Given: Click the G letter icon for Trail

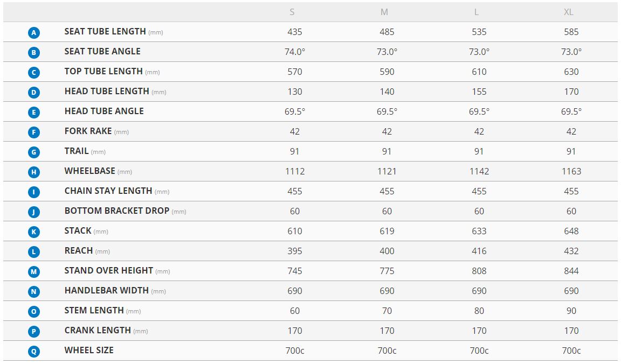Looking at the screenshot, I should (x=34, y=152).
